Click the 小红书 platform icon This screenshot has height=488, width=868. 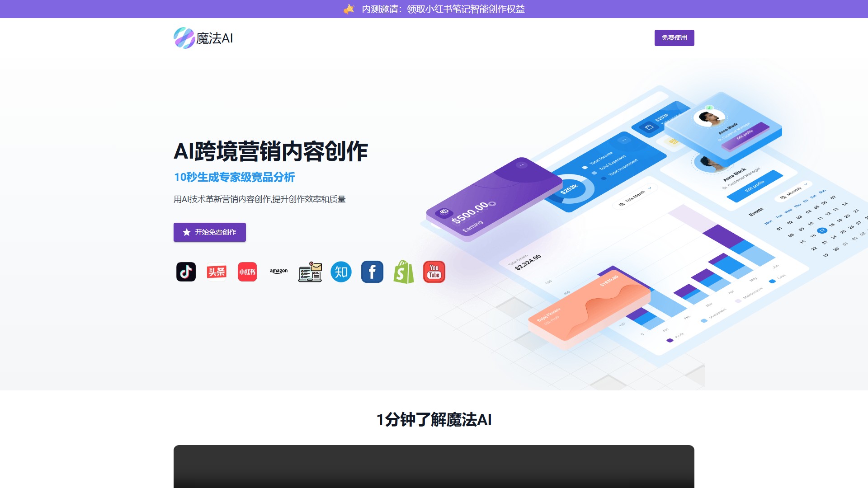(247, 272)
